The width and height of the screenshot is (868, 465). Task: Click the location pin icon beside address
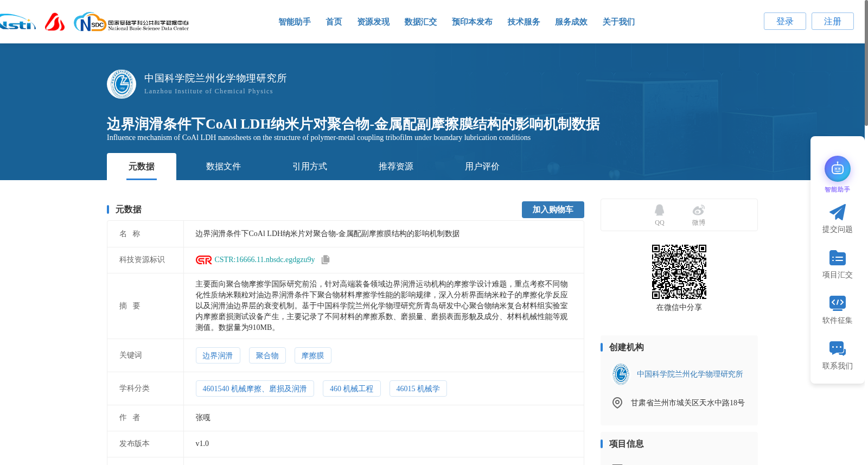[617, 403]
